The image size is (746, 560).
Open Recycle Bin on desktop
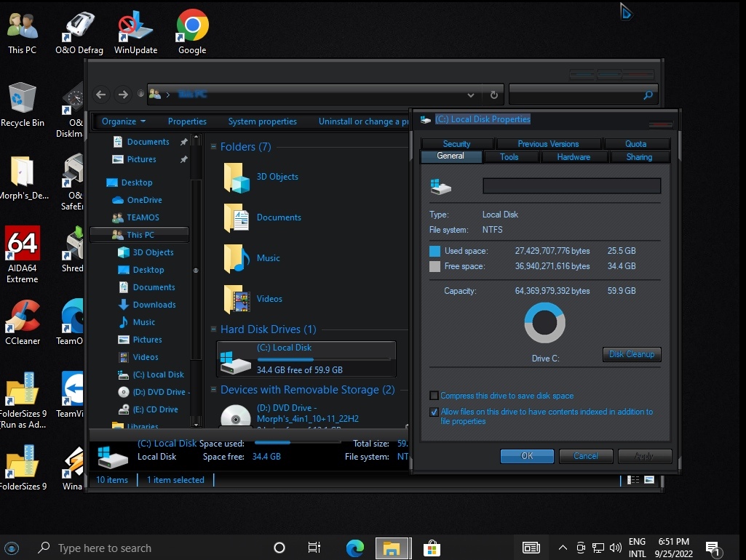click(x=22, y=98)
